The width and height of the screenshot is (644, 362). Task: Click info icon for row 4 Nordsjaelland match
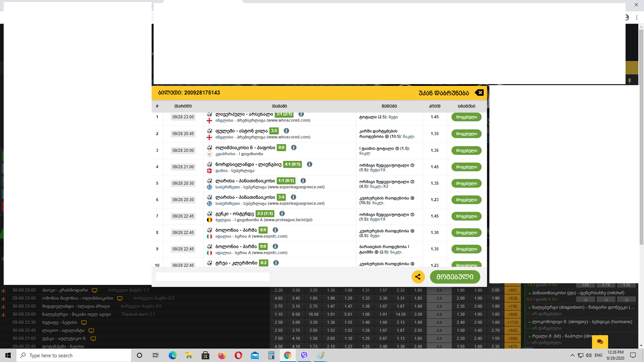(x=310, y=164)
